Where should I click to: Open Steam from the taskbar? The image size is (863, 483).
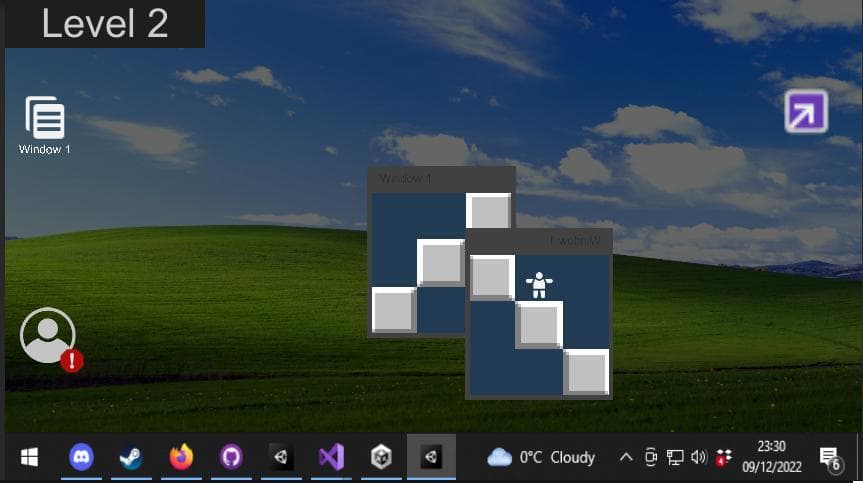point(131,457)
